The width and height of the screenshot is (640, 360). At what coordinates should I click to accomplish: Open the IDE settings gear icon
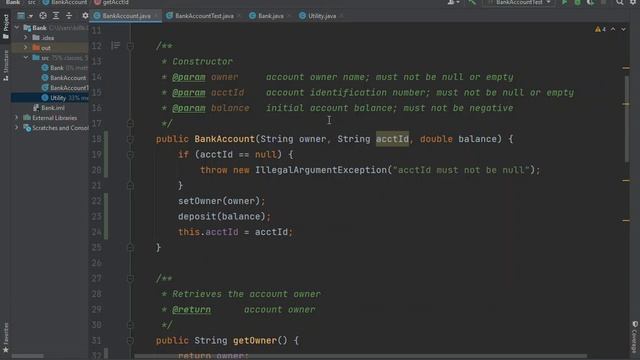[x=633, y=2]
